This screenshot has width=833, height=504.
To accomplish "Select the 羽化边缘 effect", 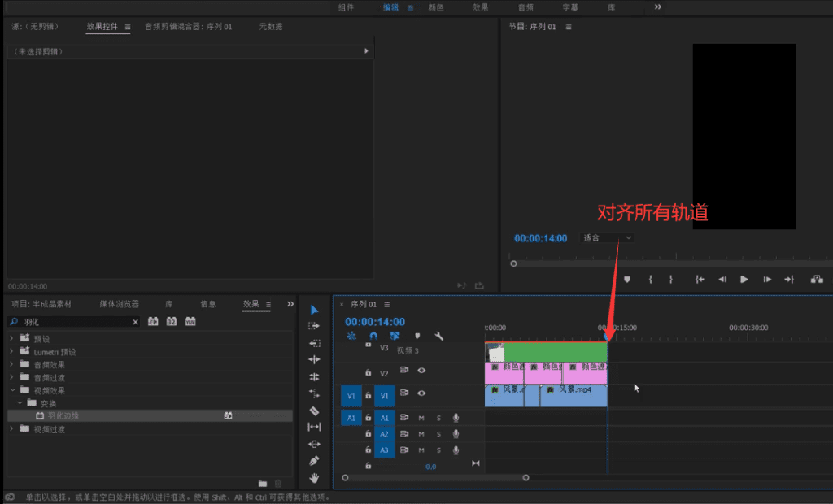I will pos(150,416).
